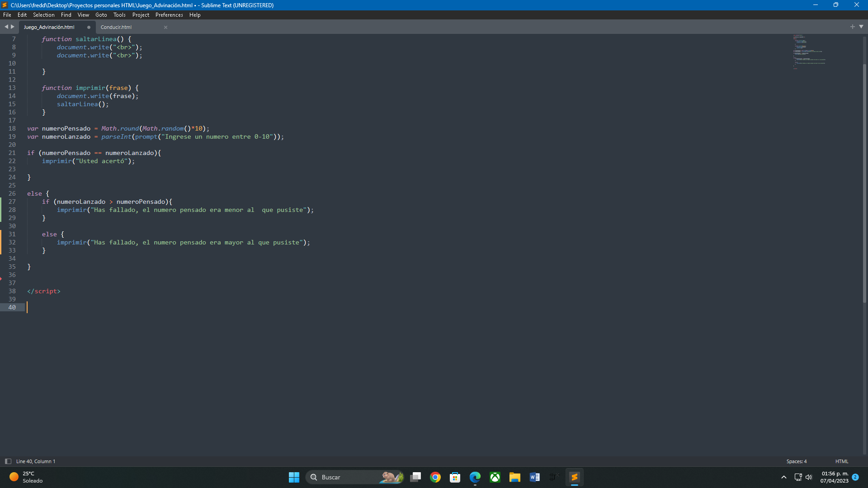This screenshot has width=868, height=488.
Task: Open the Windows Start menu
Action: 294,477
